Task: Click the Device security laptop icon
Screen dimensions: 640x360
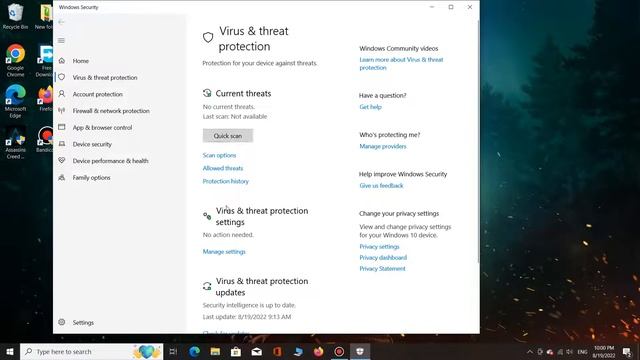Action: click(x=62, y=144)
